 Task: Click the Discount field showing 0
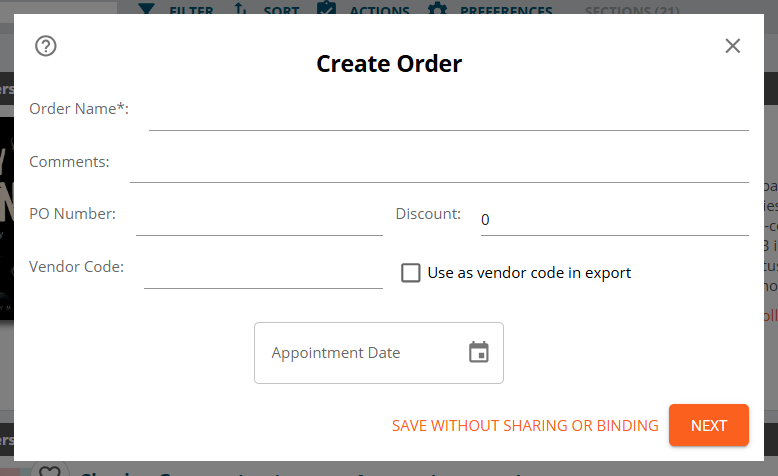click(x=613, y=219)
